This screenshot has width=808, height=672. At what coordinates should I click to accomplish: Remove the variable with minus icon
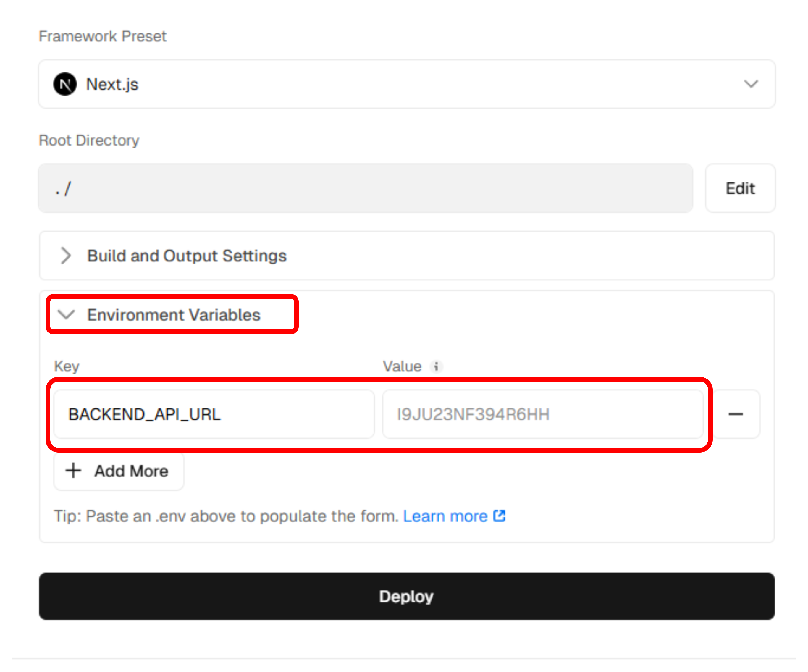pos(736,414)
